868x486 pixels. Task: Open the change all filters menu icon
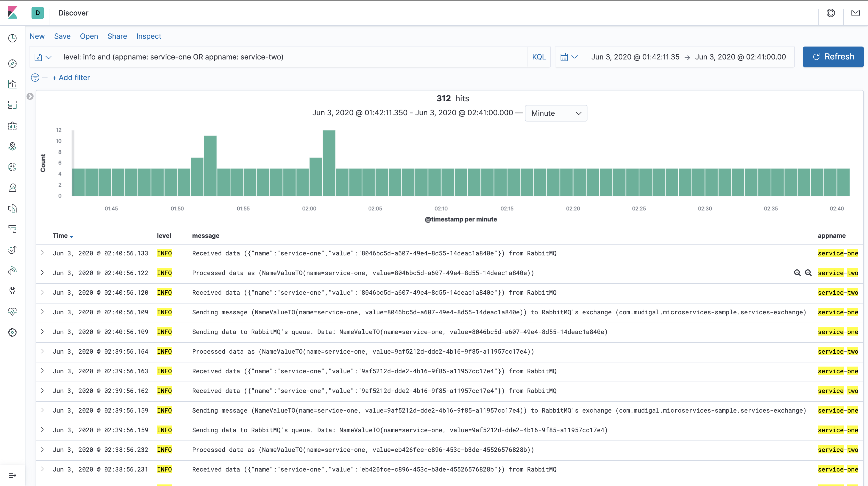35,78
